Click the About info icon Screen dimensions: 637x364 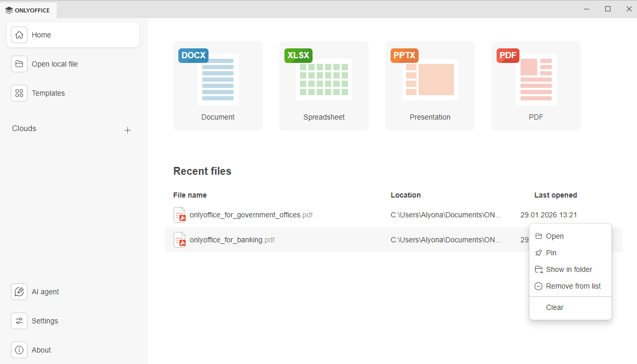pyautogui.click(x=19, y=350)
